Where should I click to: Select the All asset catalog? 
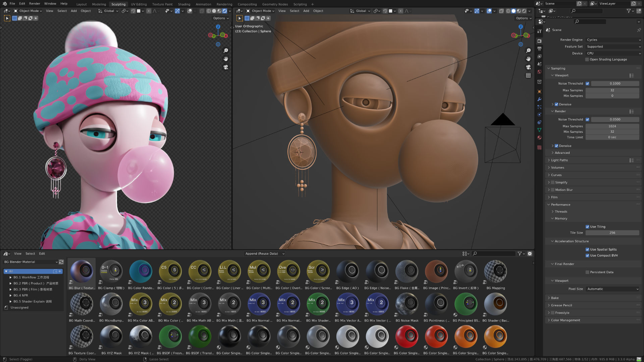point(33,271)
